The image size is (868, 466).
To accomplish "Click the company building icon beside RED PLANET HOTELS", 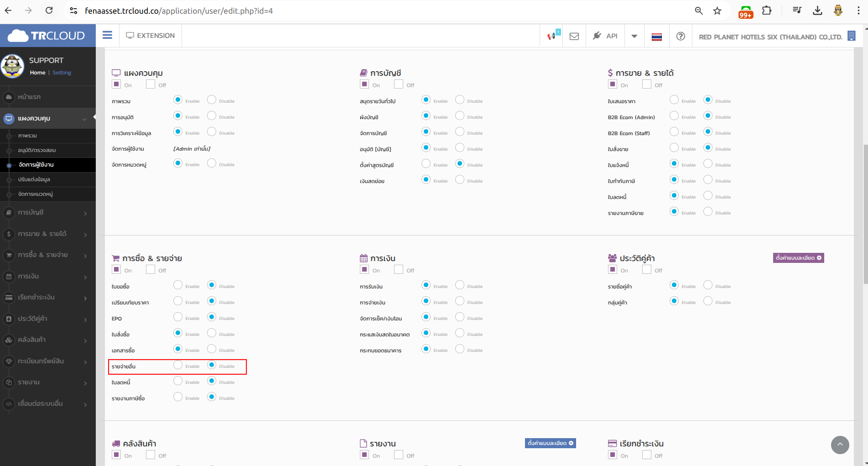I will click(x=851, y=36).
